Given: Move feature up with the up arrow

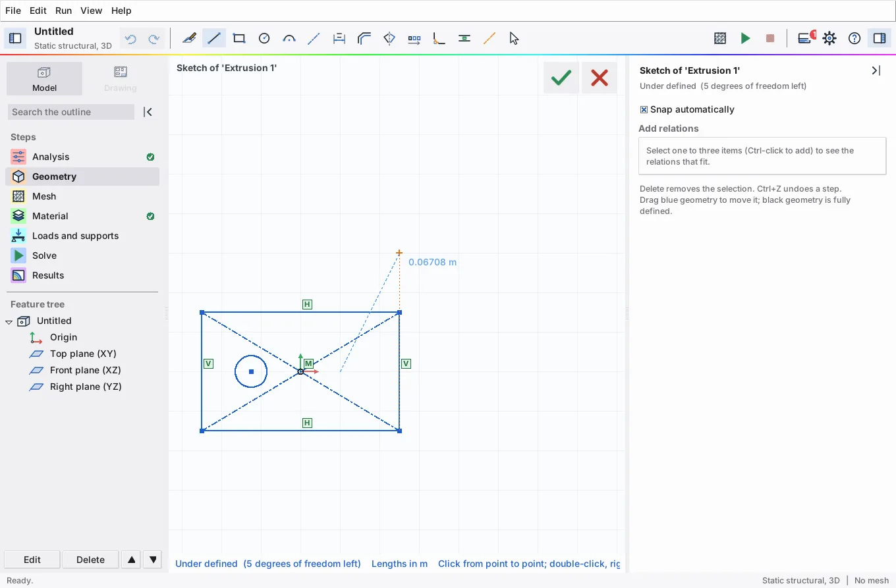Looking at the screenshot, I should tap(132, 560).
